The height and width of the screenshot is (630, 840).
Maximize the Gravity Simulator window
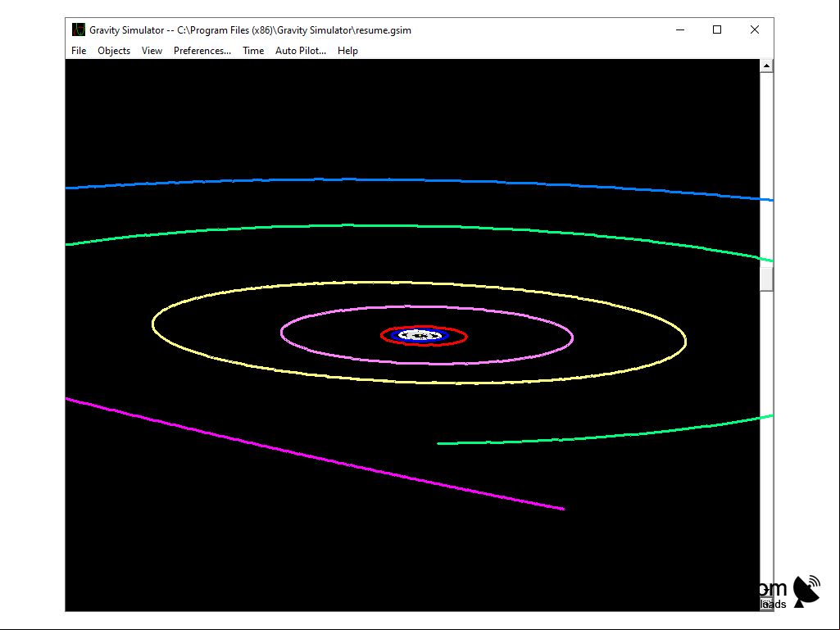tap(717, 30)
